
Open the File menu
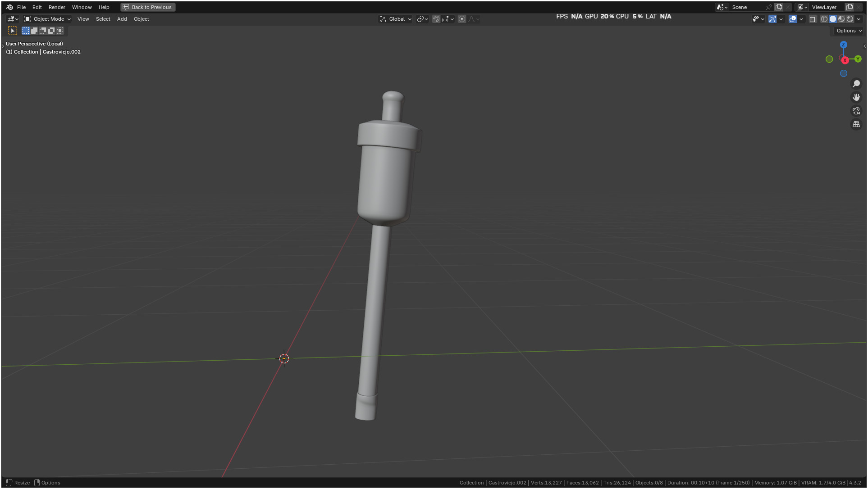pos(21,7)
